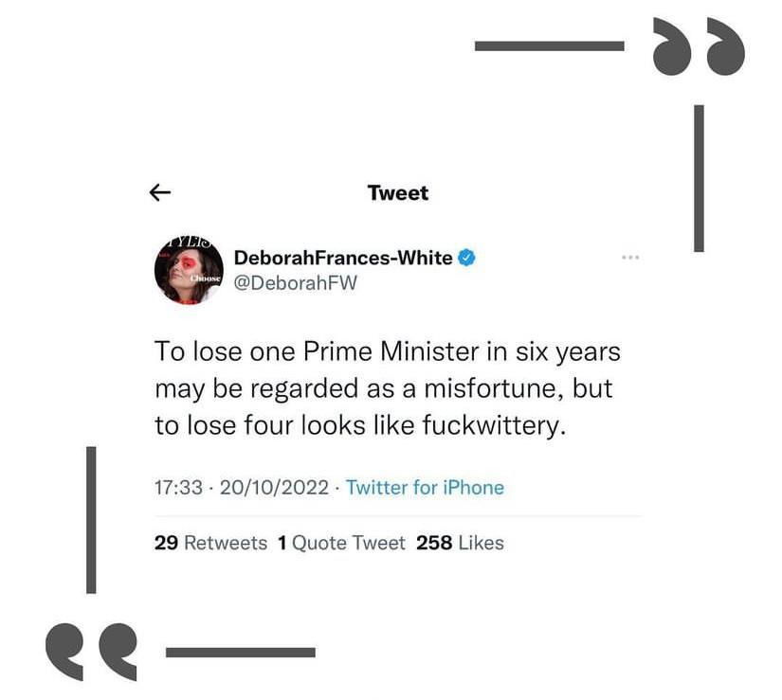The width and height of the screenshot is (782, 700).
Task: Click the blue verified badge
Action: pyautogui.click(x=466, y=258)
